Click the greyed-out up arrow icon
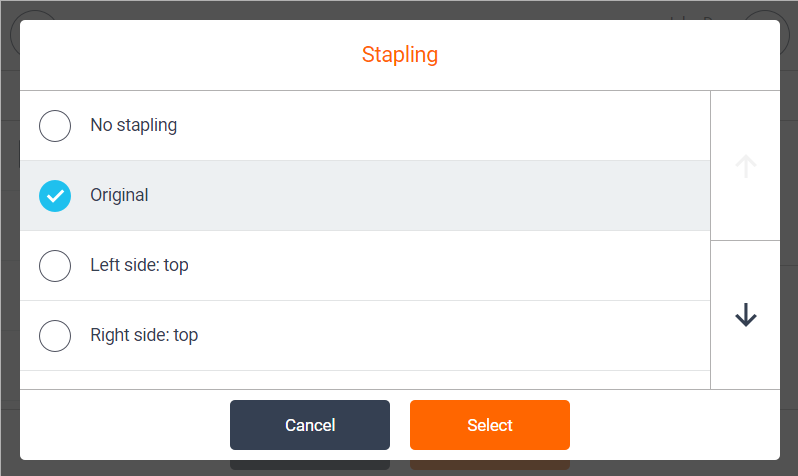The width and height of the screenshot is (798, 476). point(746,166)
